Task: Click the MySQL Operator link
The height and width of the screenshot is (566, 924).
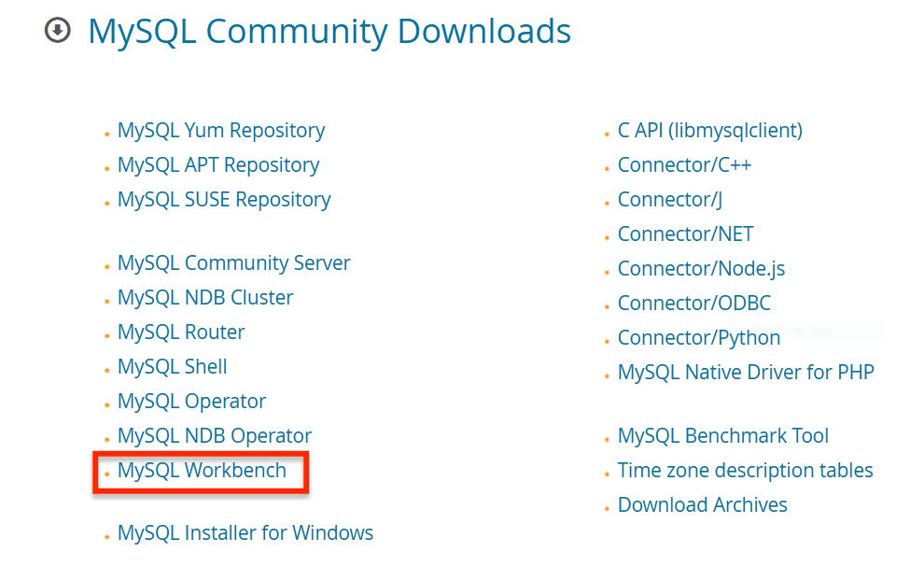Action: [191, 403]
